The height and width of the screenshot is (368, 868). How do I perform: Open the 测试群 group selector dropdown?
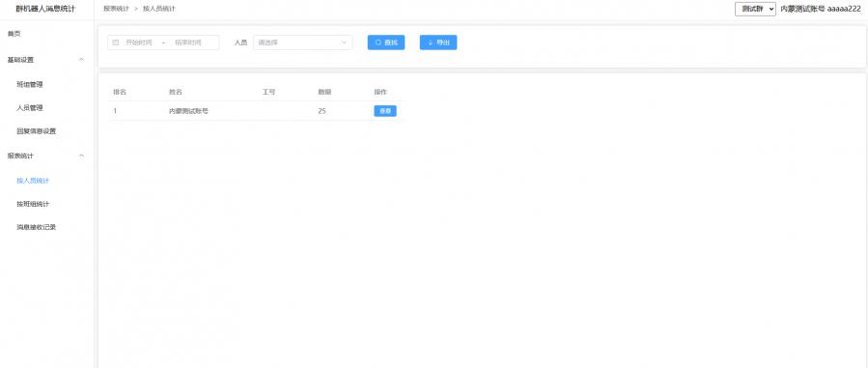(755, 10)
